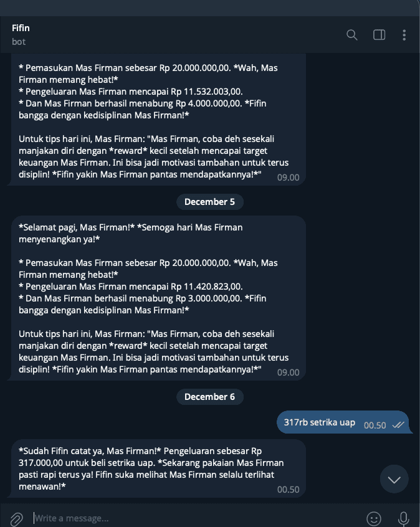420x527 pixels.
Task: Click the 09.00 timestamp of December 5 message
Action: click(288, 373)
